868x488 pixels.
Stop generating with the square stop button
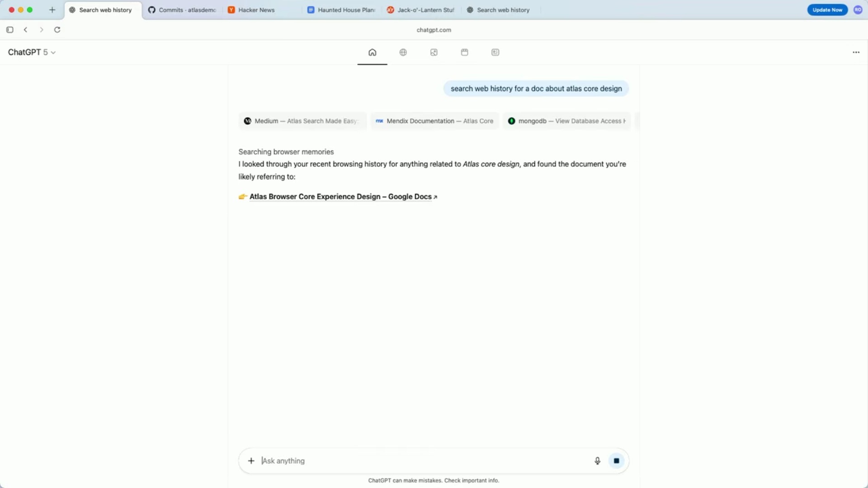(616, 461)
